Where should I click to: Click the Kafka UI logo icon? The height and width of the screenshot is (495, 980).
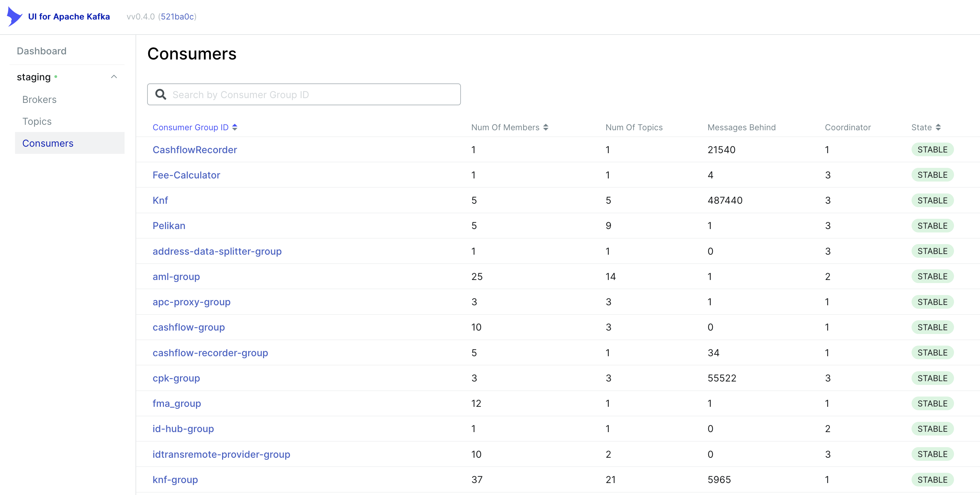pyautogui.click(x=14, y=16)
